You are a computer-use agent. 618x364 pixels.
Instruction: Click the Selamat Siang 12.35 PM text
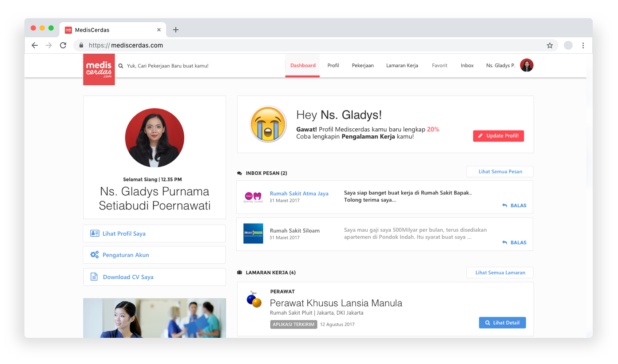coord(152,179)
